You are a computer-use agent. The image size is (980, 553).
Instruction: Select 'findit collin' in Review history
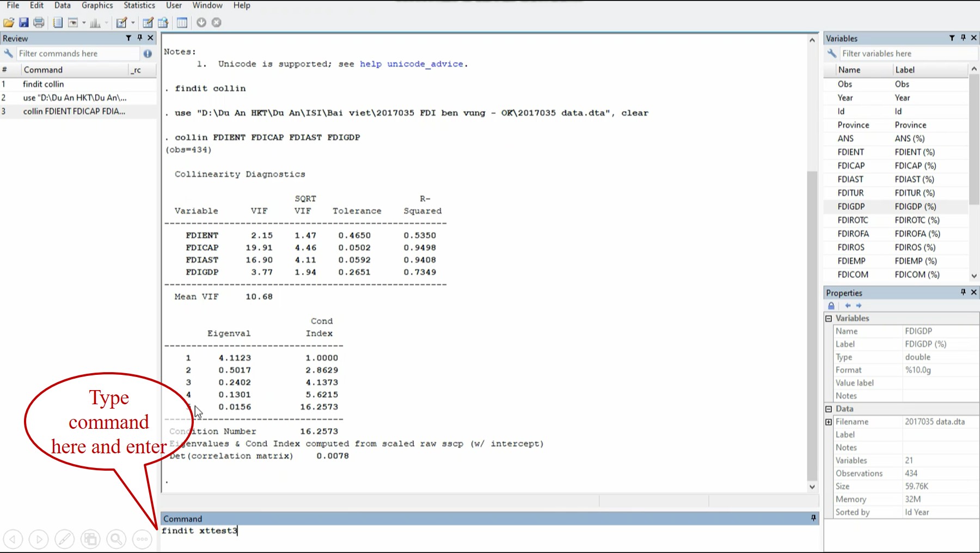pyautogui.click(x=78, y=84)
